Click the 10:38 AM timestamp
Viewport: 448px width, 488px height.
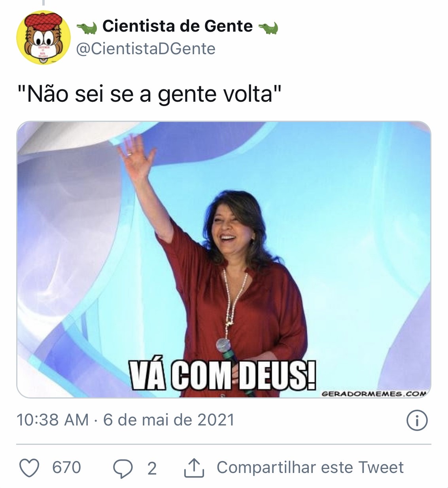coord(53,420)
